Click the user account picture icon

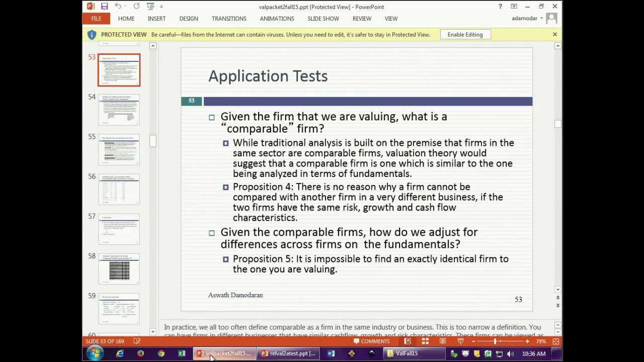pyautogui.click(x=551, y=19)
